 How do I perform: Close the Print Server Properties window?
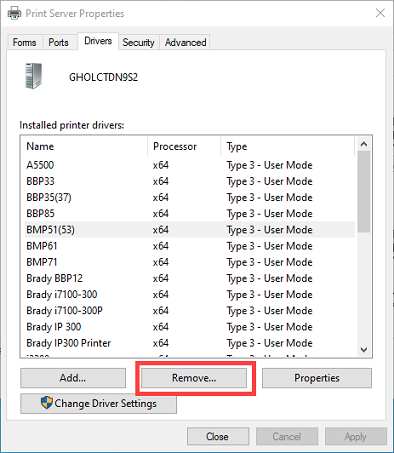tap(380, 13)
